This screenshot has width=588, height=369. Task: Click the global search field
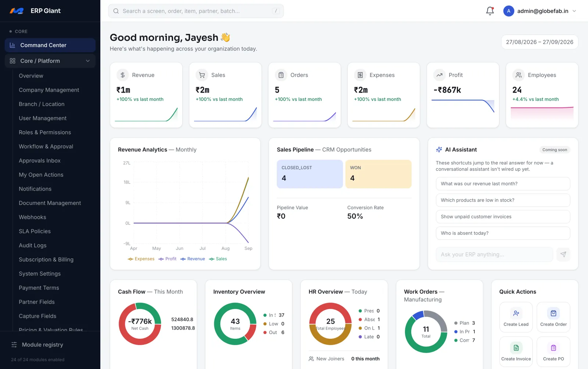tap(196, 11)
